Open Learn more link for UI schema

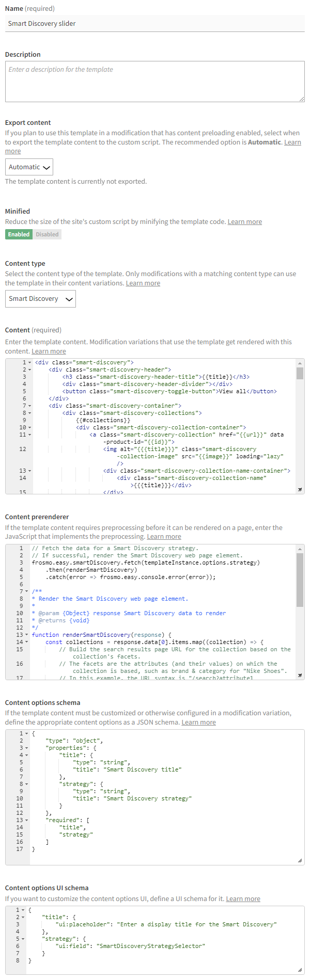pyautogui.click(x=243, y=899)
